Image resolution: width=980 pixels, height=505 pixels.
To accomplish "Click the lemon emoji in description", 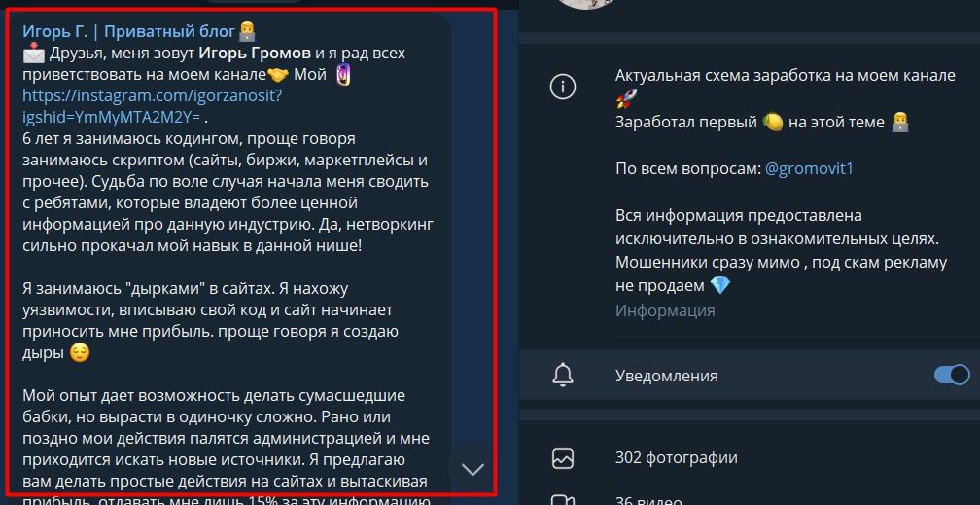I will (773, 122).
